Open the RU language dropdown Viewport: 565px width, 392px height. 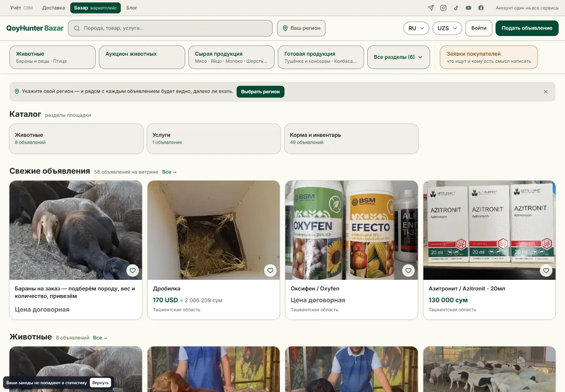point(416,28)
